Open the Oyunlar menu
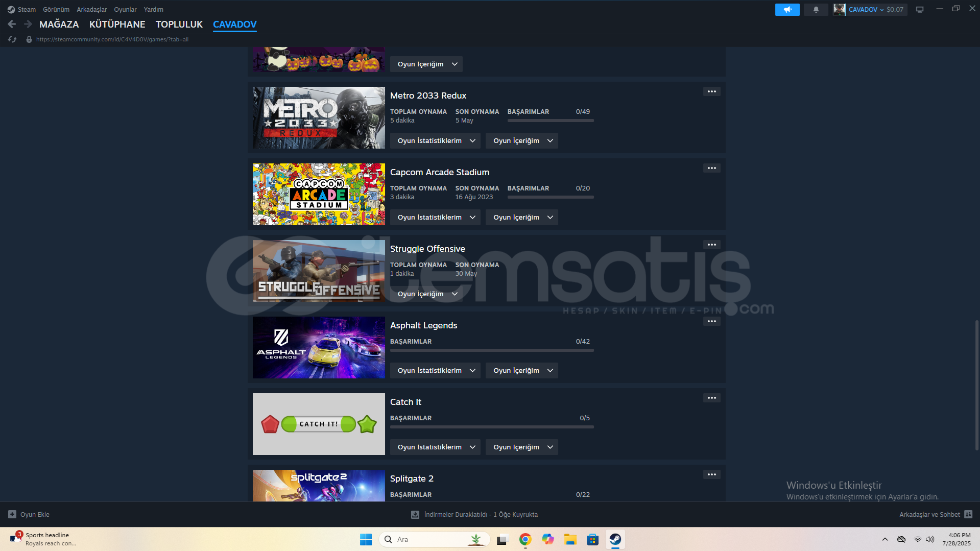This screenshot has height=551, width=980. pyautogui.click(x=125, y=9)
